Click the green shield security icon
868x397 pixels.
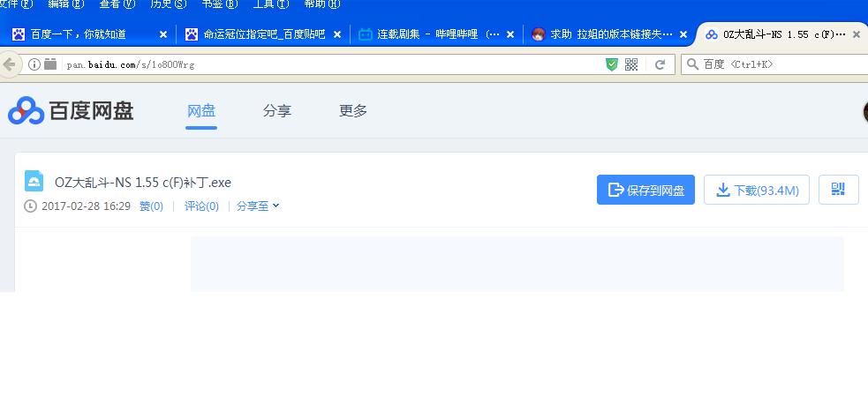point(612,64)
